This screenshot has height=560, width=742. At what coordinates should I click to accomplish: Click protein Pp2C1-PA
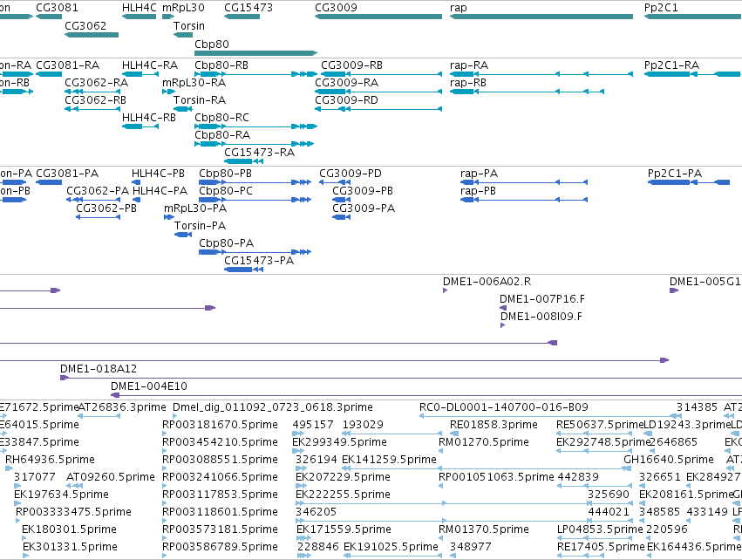(689, 182)
